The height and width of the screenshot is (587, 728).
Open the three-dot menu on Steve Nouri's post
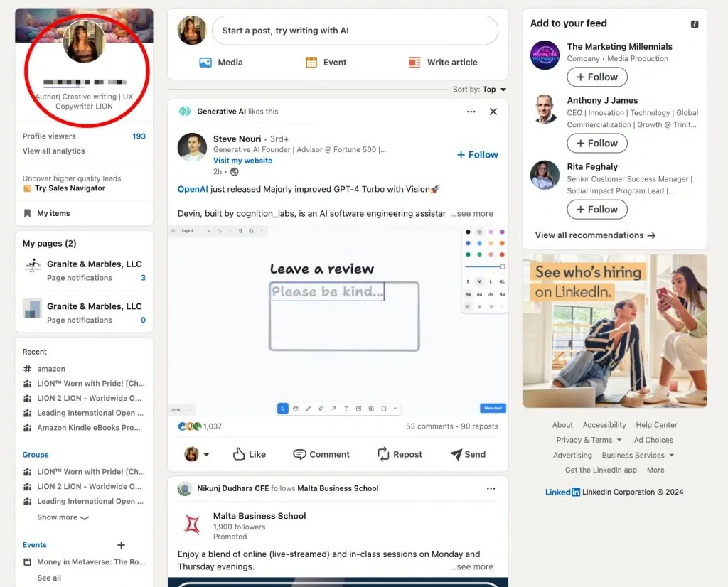[471, 112]
